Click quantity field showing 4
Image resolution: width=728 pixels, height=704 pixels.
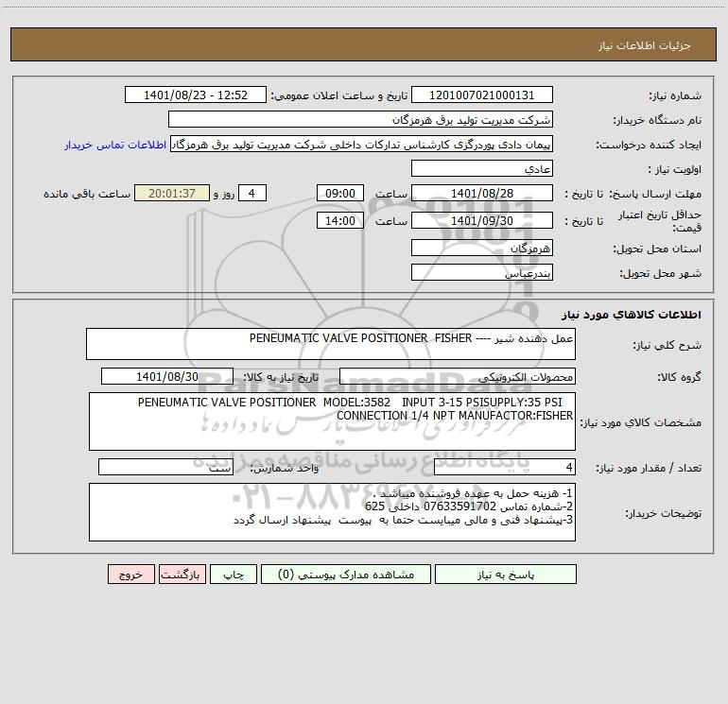coord(505,468)
